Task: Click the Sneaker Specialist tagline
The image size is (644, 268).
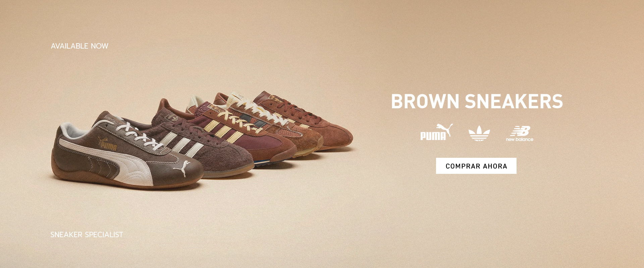Action: (87, 234)
